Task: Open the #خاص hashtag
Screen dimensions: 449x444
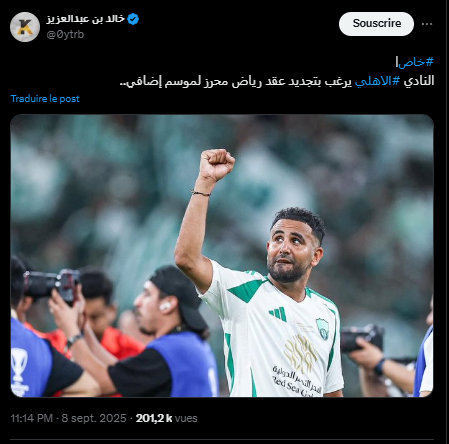Action: (x=416, y=62)
